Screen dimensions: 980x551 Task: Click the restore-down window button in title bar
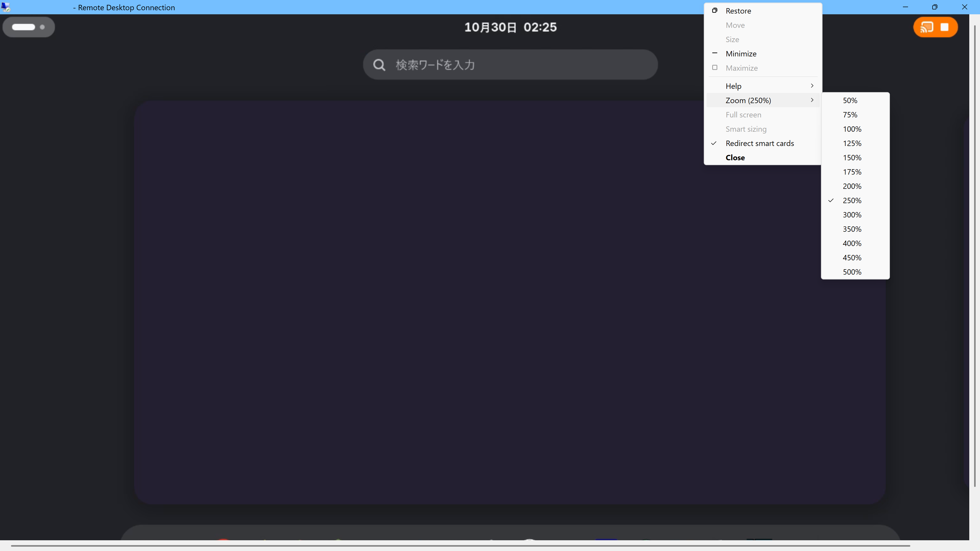pyautogui.click(x=934, y=7)
